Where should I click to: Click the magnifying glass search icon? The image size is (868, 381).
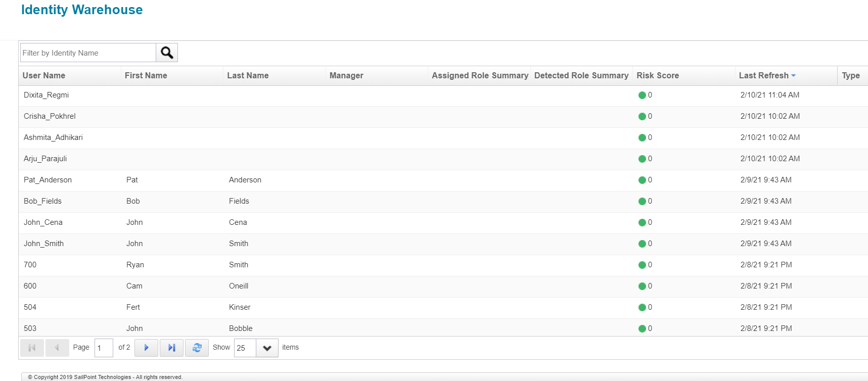(x=167, y=53)
